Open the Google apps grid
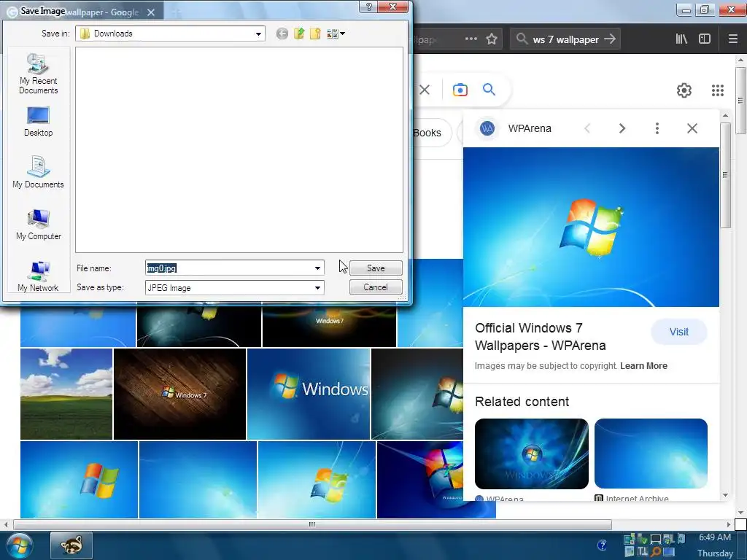The image size is (747, 560). [x=718, y=90]
